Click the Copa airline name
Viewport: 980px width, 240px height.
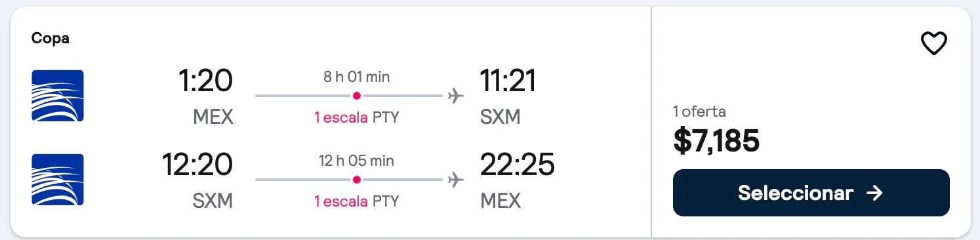(51, 39)
